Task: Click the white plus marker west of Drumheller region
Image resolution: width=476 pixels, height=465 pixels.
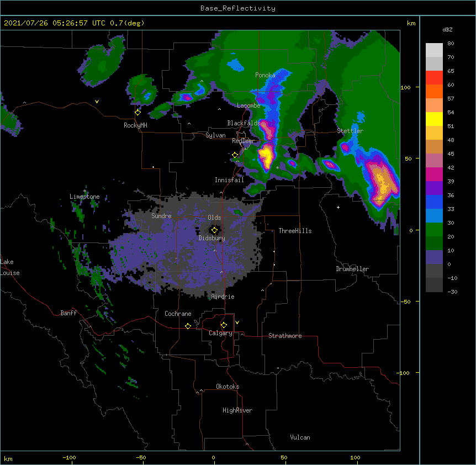Action: 338,207
